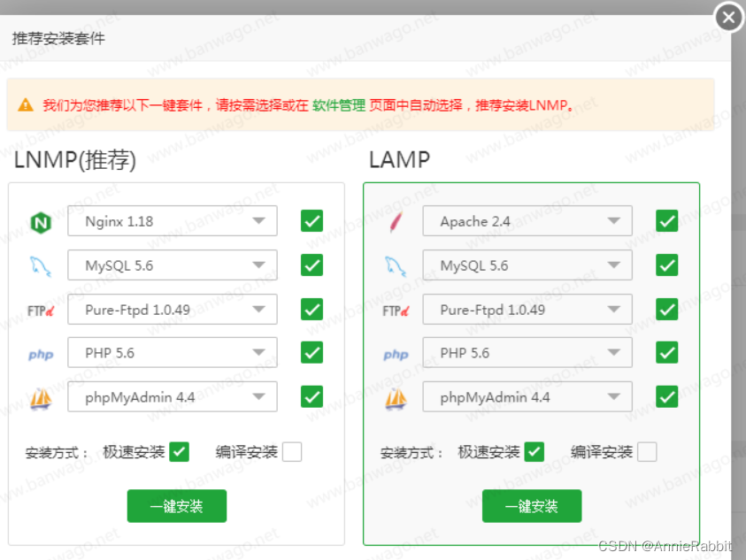Image resolution: width=746 pixels, height=560 pixels.
Task: Uncheck MySQL 5.6 in the LAMP column
Action: (666, 265)
